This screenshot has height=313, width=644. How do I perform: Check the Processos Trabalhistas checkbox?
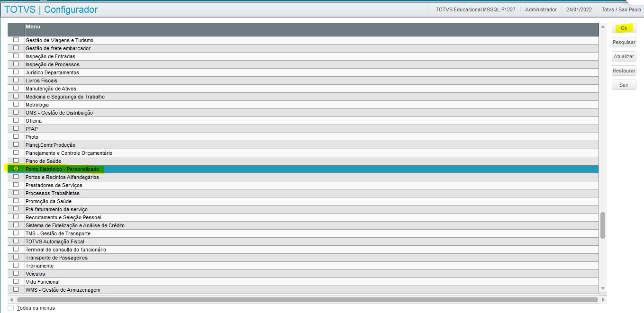click(x=16, y=193)
